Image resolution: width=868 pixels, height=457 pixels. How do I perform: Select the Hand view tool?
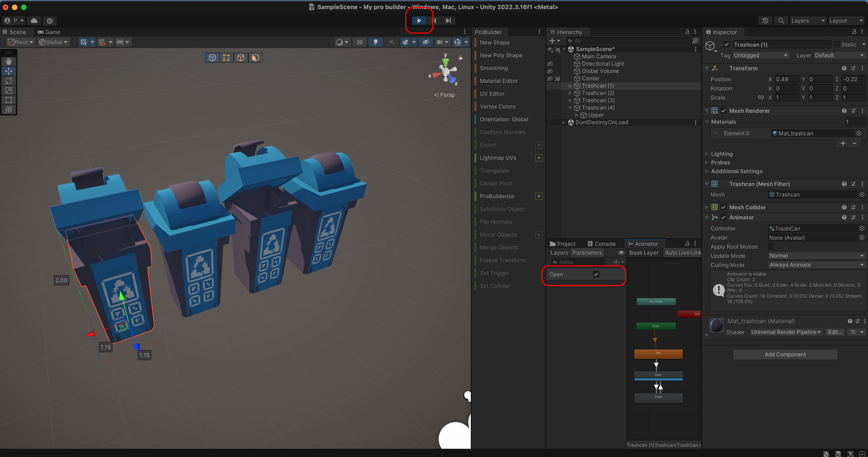(9, 61)
